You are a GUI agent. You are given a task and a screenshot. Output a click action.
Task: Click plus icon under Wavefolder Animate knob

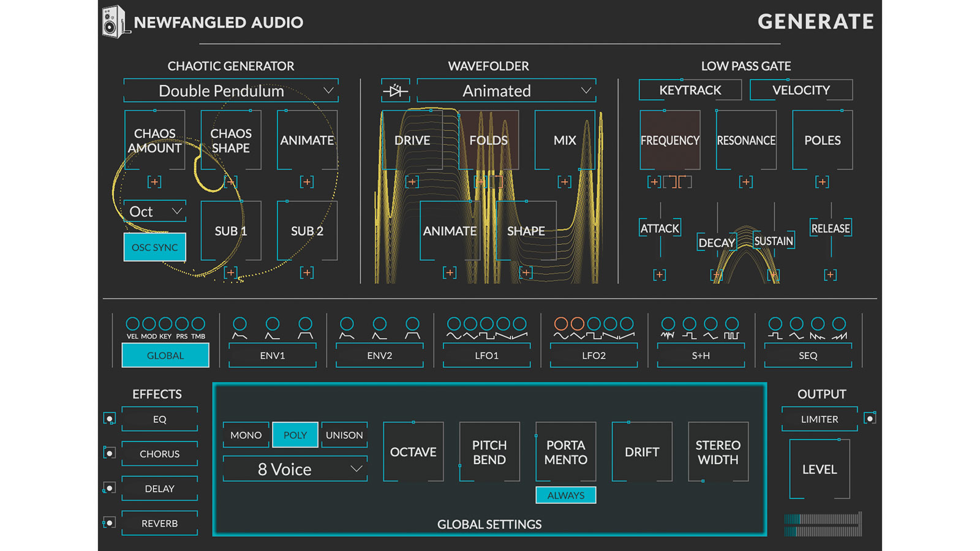(450, 272)
